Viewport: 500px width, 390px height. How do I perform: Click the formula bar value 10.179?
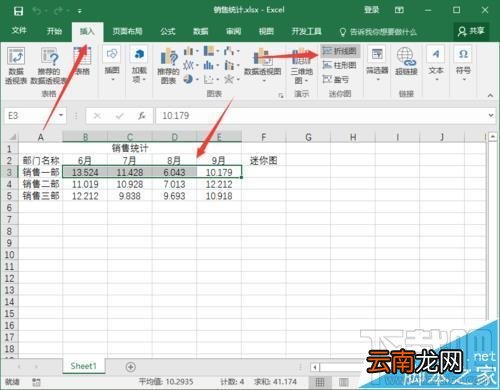point(176,116)
